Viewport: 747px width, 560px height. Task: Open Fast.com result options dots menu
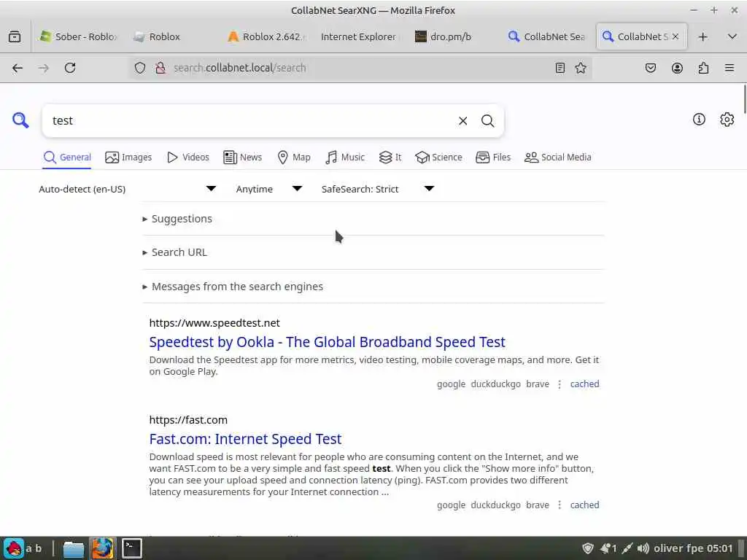click(560, 505)
